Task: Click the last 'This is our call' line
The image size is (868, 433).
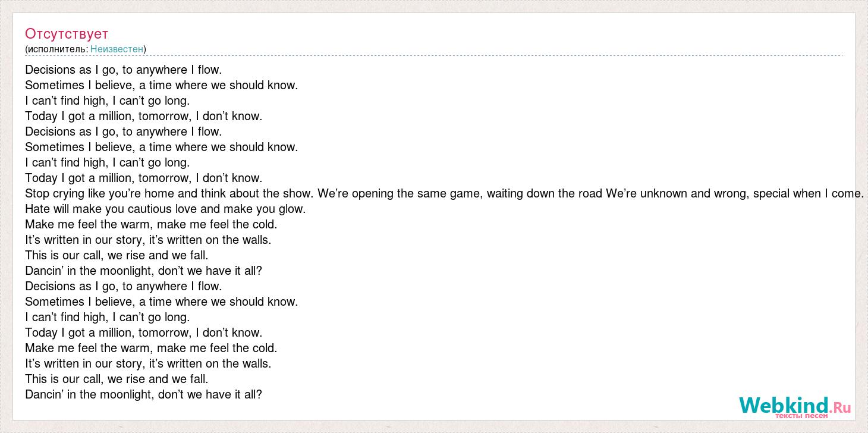Action: [117, 379]
